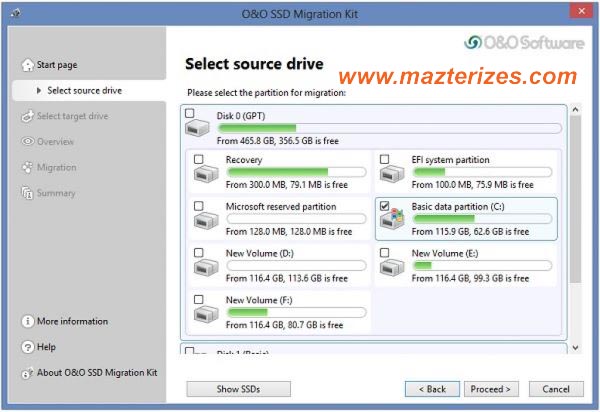The width and height of the screenshot is (600, 412).
Task: Check the New Volume (D:) checkbox
Action: [x=198, y=252]
